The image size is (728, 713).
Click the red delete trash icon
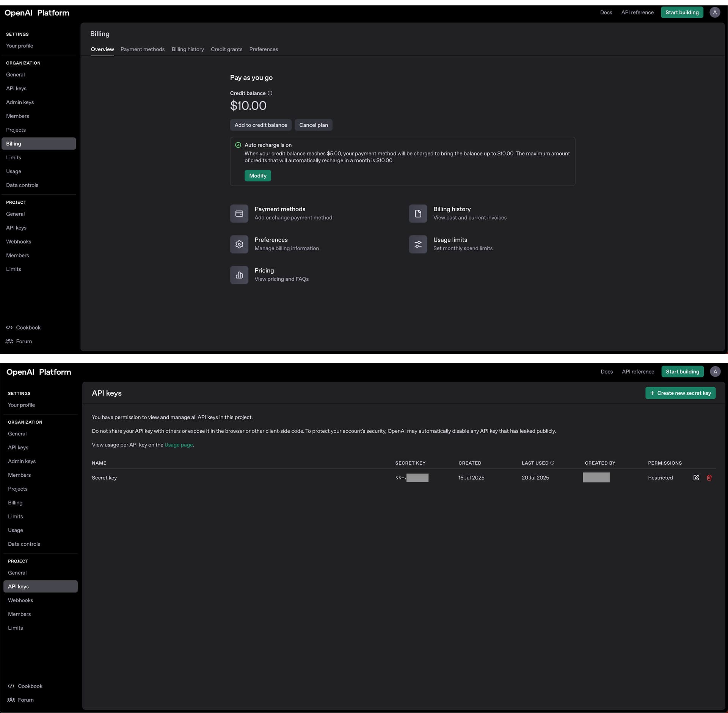709,477
